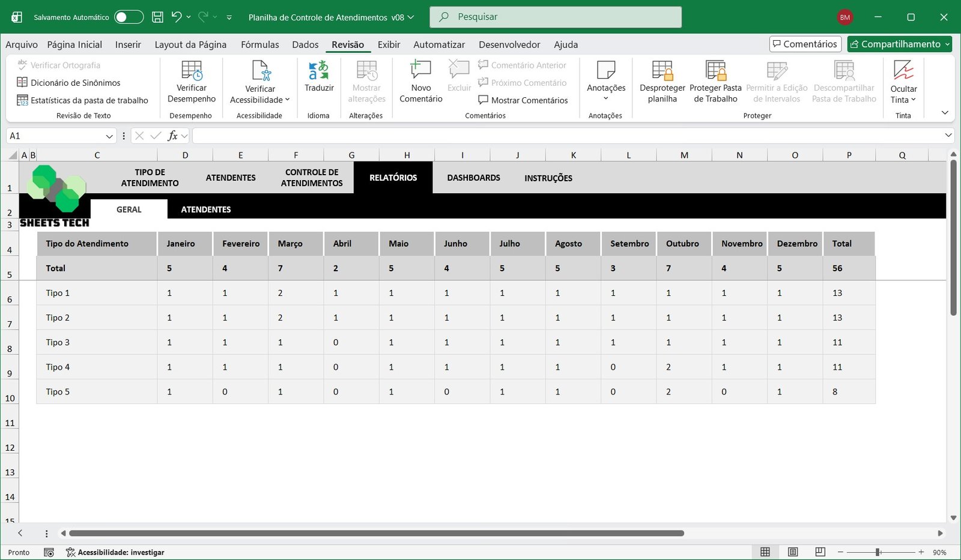961x560 pixels.
Task: Toggle Salvamento Automático switch
Action: tap(129, 17)
